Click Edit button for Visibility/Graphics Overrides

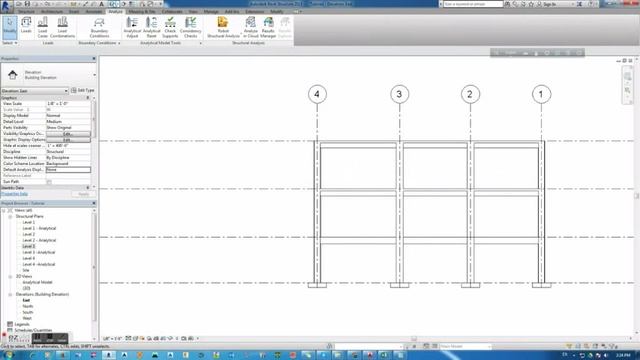[68, 134]
